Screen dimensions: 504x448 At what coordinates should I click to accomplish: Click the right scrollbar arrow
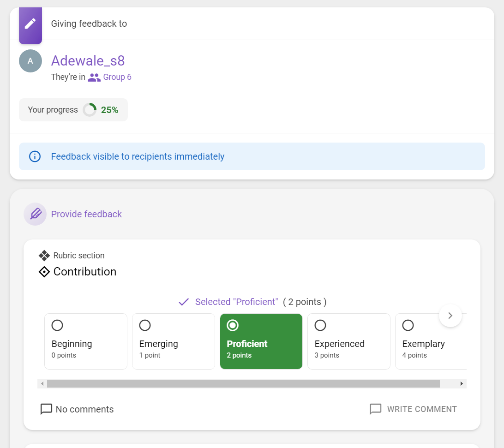coord(462,384)
